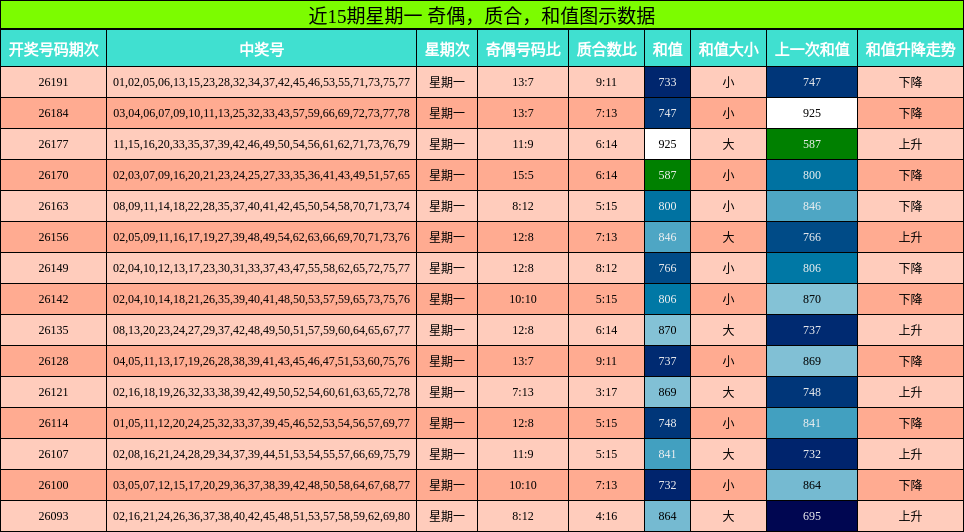
Task: Click winning numbers starting 03,04,06,07,09
Action: point(261,113)
